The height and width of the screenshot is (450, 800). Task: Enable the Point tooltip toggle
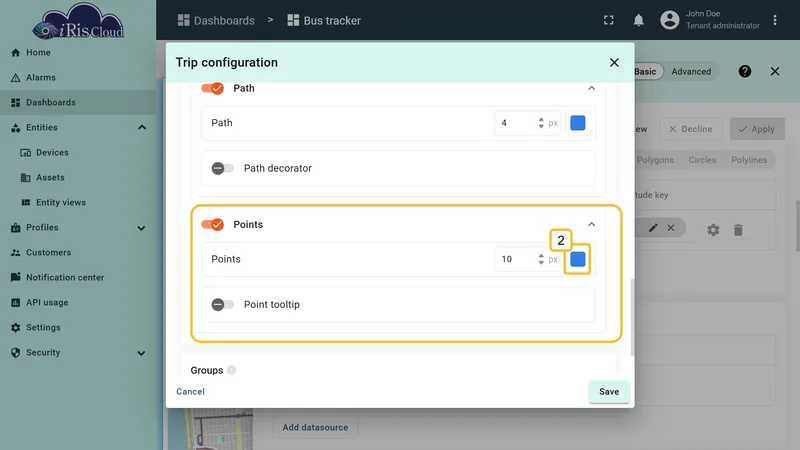[x=222, y=305]
